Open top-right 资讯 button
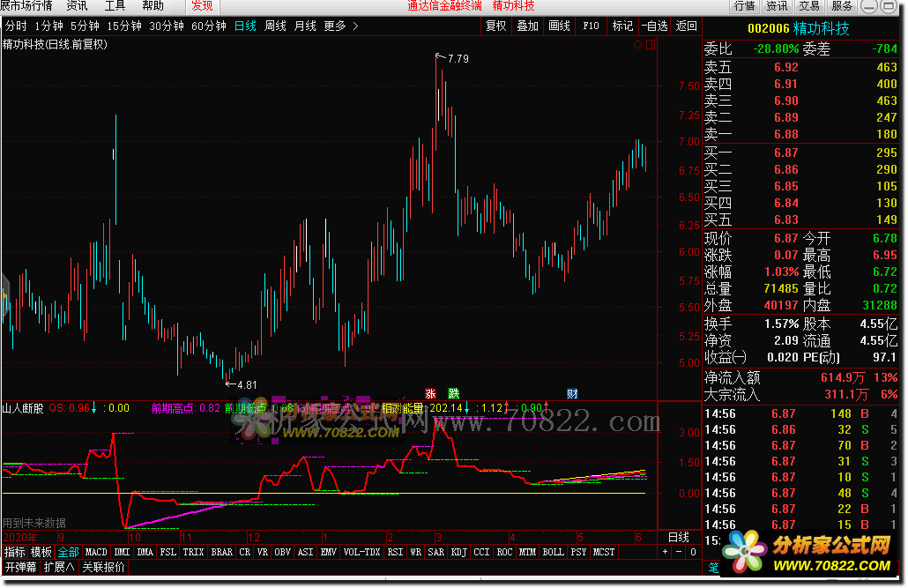The width and height of the screenshot is (908, 588). [x=777, y=6]
